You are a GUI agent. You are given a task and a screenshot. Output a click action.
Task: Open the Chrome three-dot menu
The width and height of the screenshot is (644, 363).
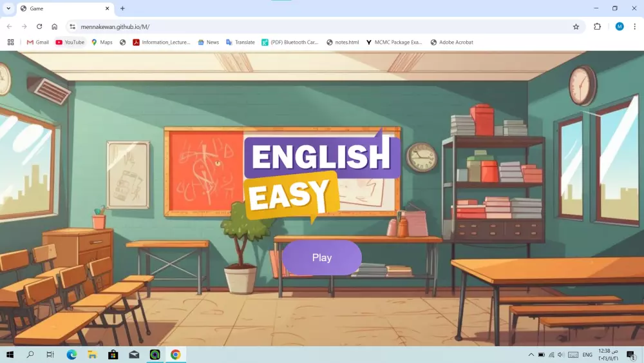click(634, 26)
